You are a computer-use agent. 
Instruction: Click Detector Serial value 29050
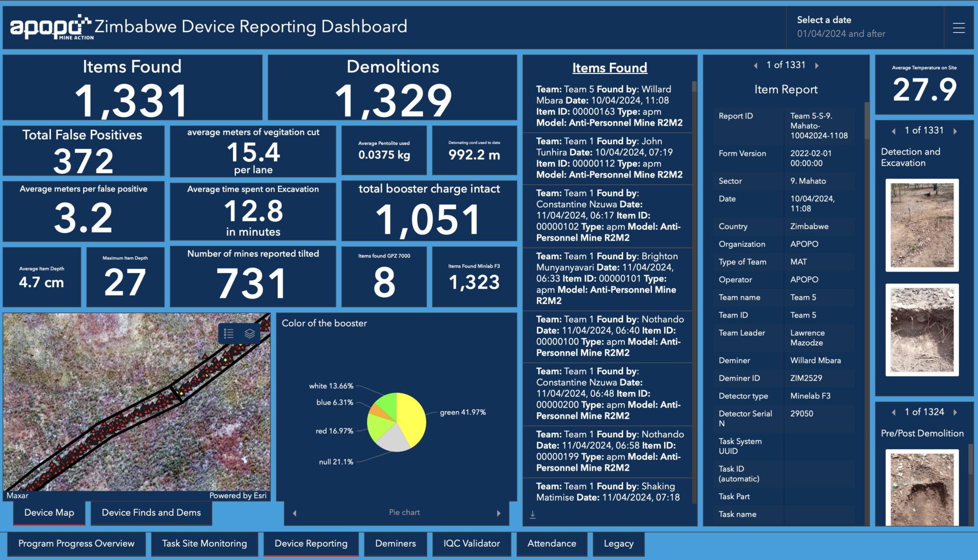[801, 413]
